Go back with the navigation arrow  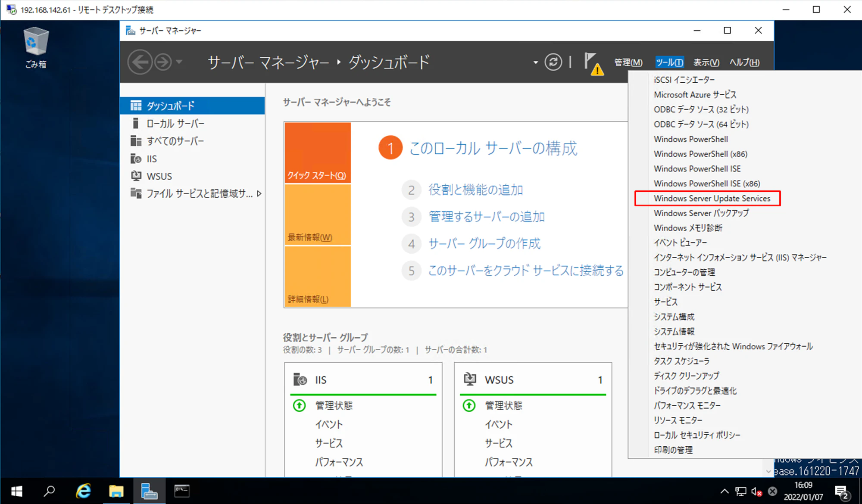140,62
